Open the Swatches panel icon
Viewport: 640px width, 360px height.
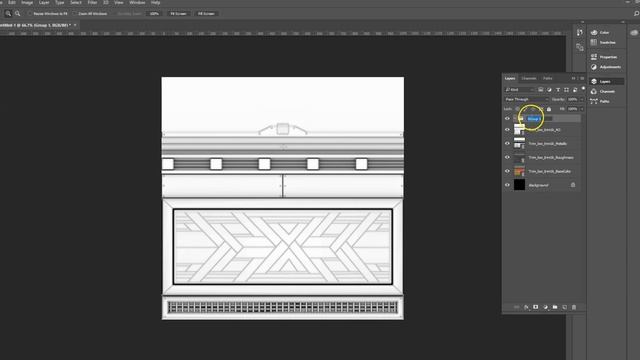pyautogui.click(x=594, y=42)
